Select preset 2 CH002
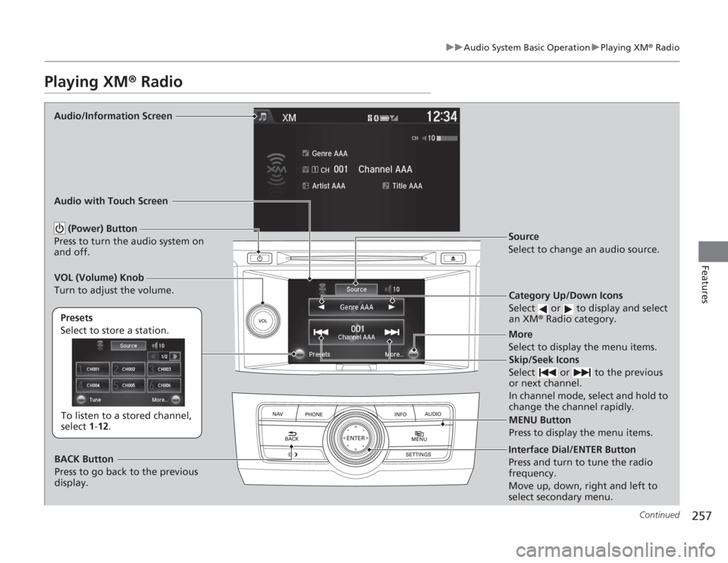Viewport: 728px width, 563px height. [x=129, y=370]
